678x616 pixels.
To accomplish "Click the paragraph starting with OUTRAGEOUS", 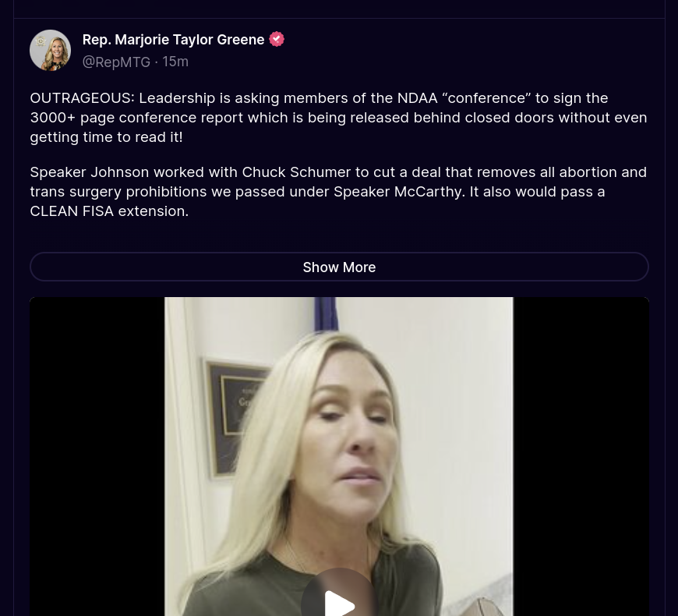I will click(x=339, y=117).
